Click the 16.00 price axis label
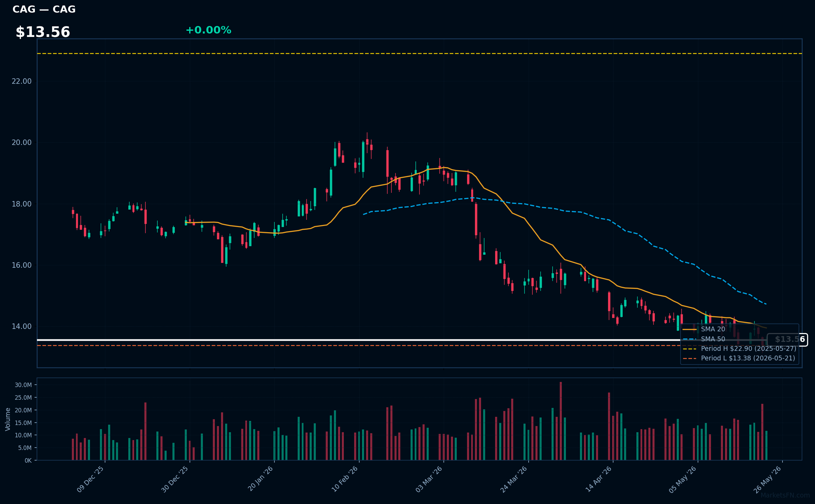The height and width of the screenshot is (504, 815). 22,265
